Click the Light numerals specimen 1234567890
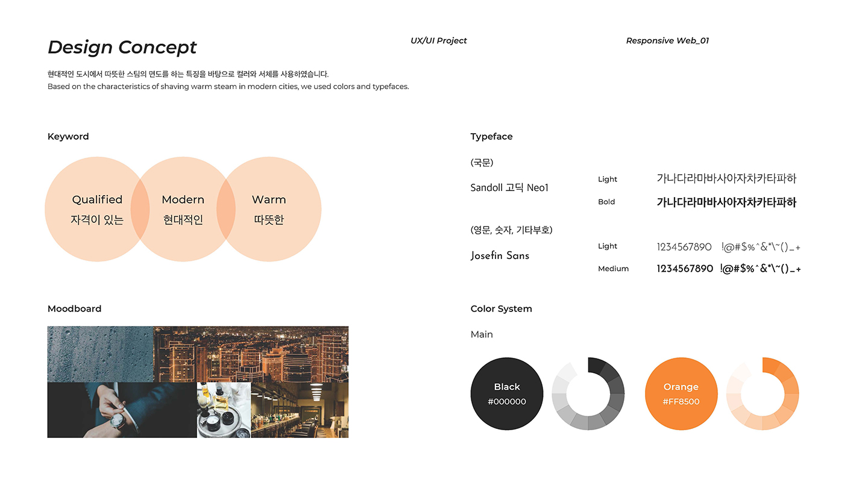Viewport: 868px width, 488px height. pos(685,246)
